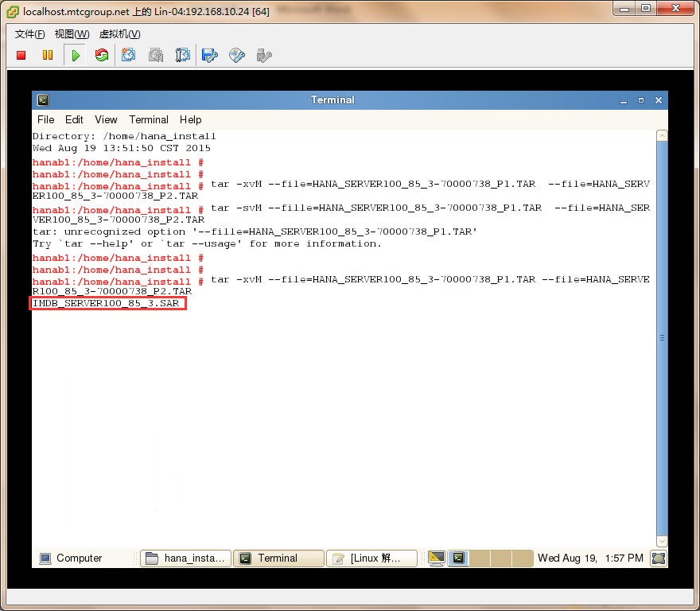Click the red Power Off VM button

tap(21, 55)
